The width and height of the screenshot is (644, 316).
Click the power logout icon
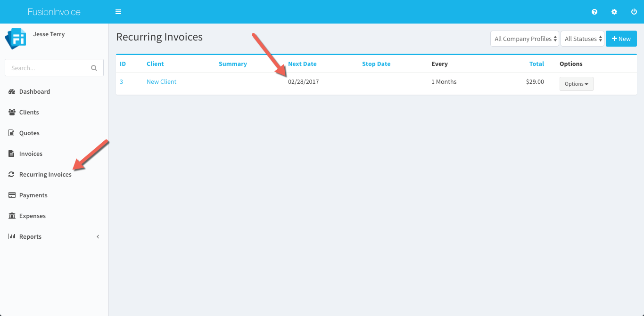[x=634, y=12]
